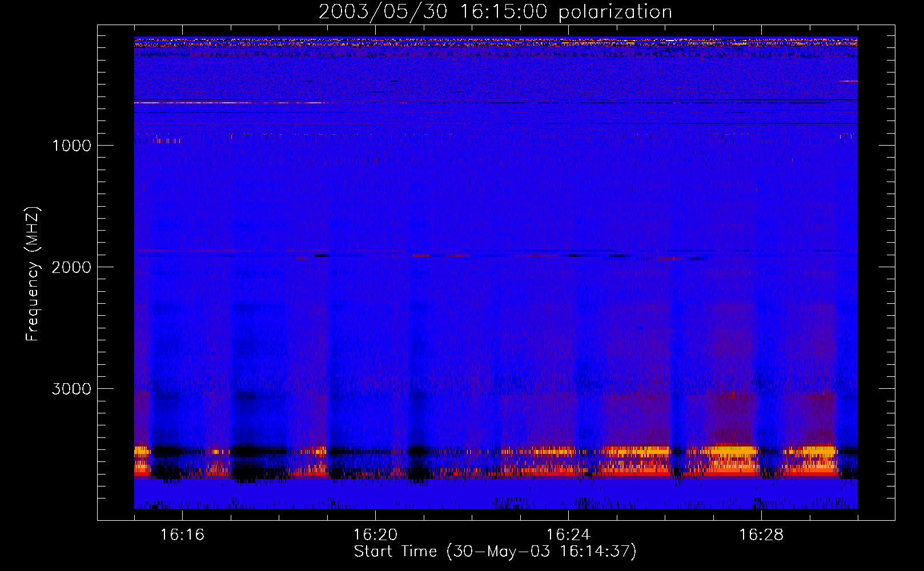Image resolution: width=924 pixels, height=571 pixels.
Task: Click the "16:28" time tick label
Action: click(x=761, y=535)
